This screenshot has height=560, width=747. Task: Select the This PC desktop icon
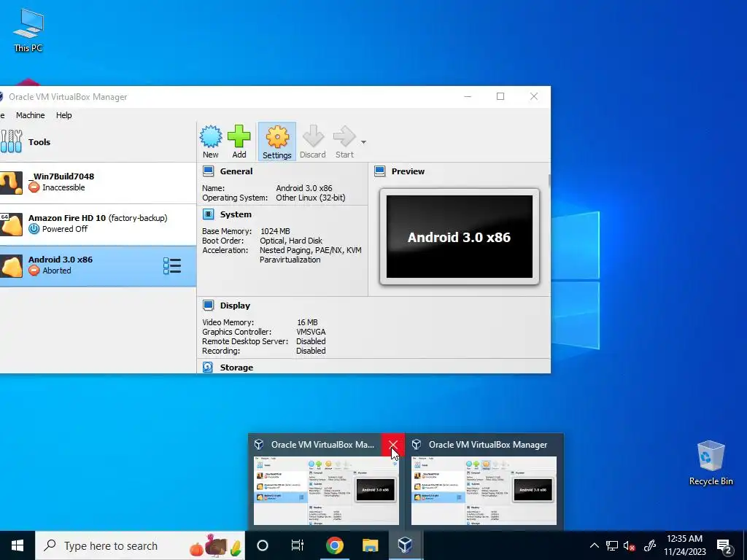click(x=28, y=29)
